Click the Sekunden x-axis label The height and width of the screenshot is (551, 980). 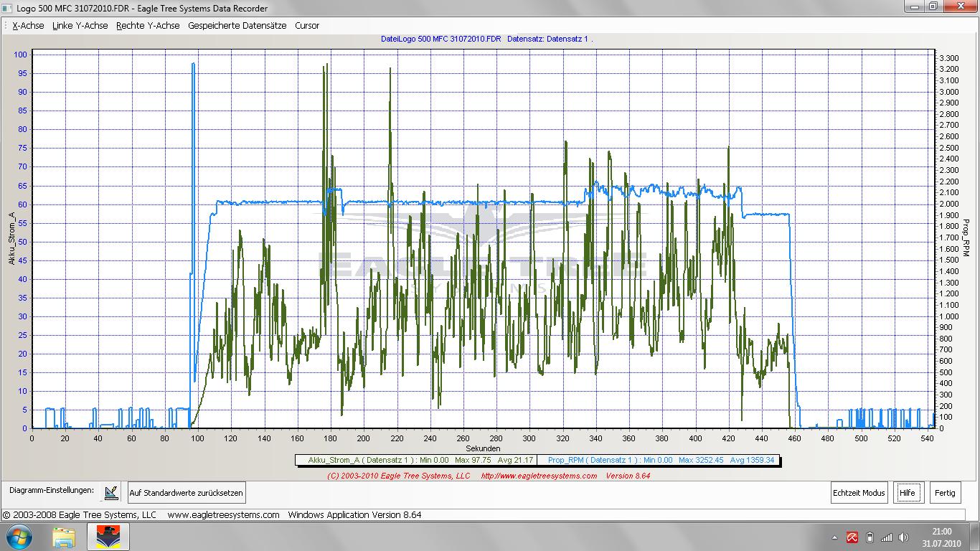[482, 448]
